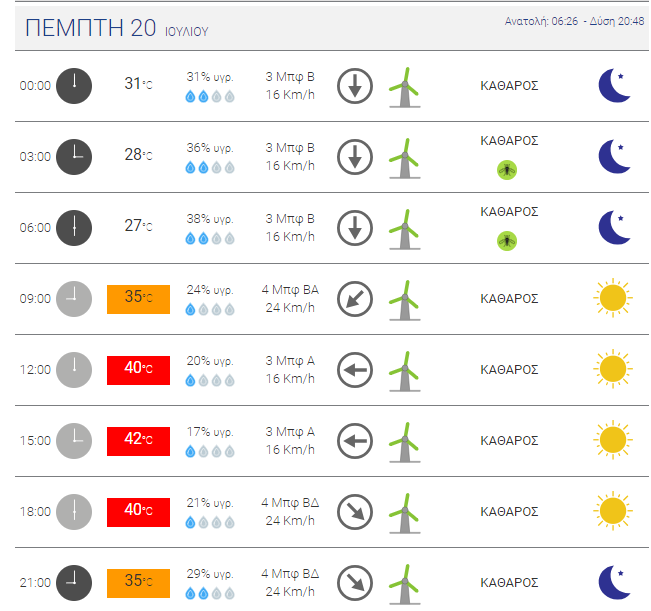This screenshot has width=651, height=611.
Task: Click the mosquito icon in the 03:00 row
Action: (507, 170)
